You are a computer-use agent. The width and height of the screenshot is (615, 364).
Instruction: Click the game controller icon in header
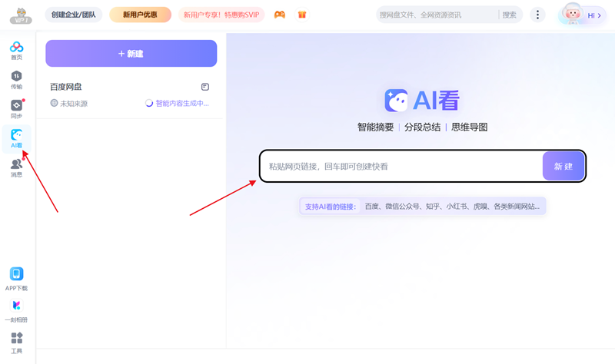point(280,15)
